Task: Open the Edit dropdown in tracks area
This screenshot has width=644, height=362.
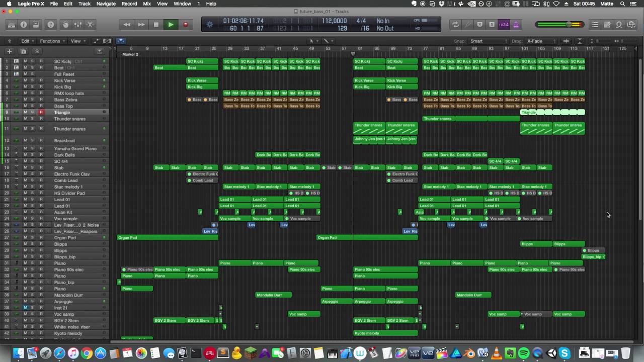Action: (27, 41)
